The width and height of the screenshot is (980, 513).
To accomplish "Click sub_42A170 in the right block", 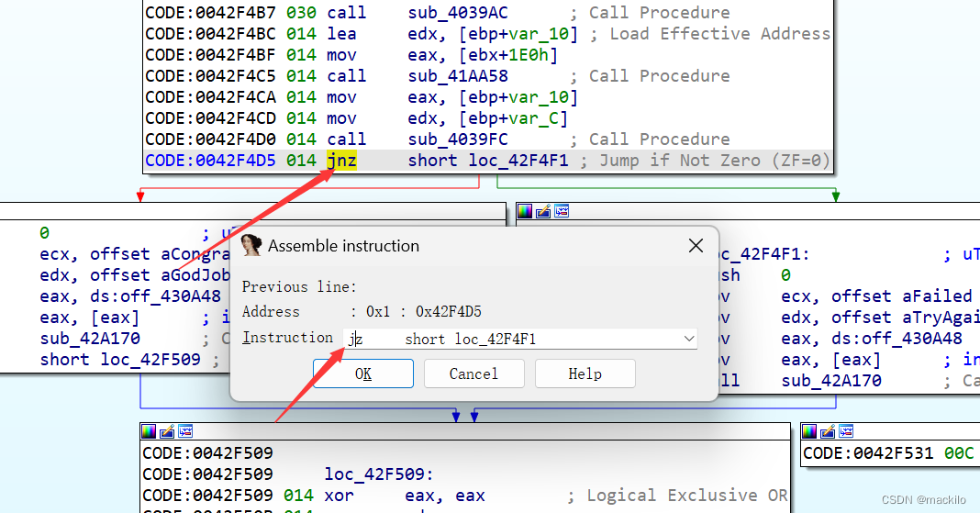I will click(831, 381).
